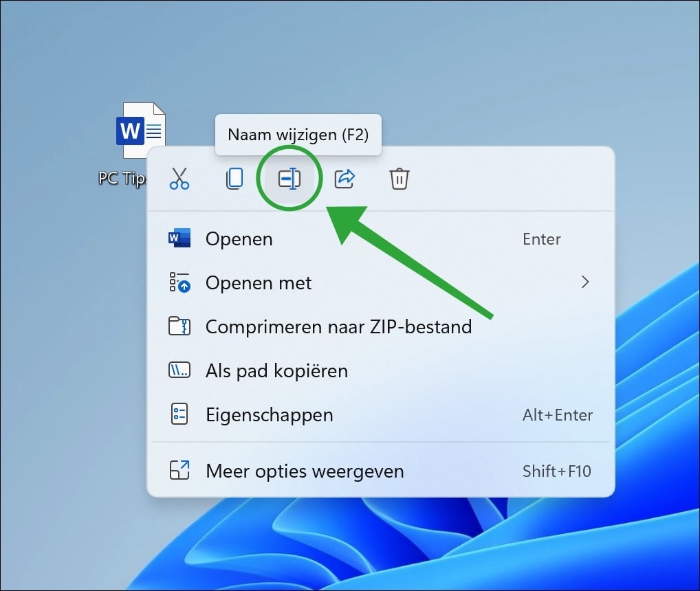Select the Knippen (cut) scissors icon

coord(179,178)
